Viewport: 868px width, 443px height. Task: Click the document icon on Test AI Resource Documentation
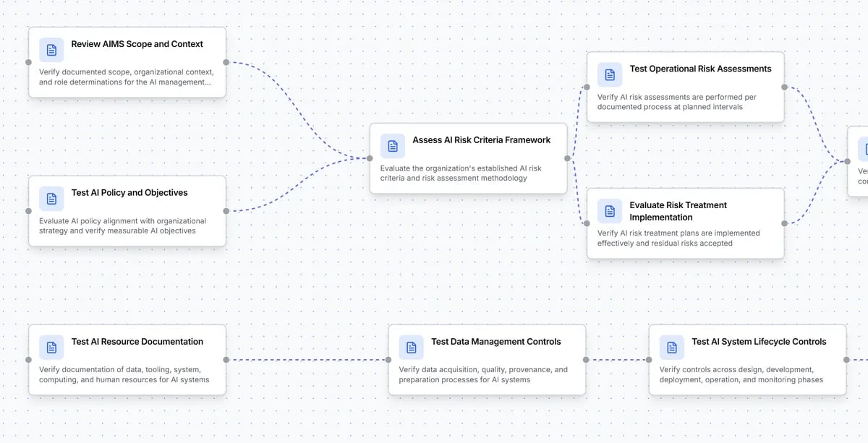point(51,347)
